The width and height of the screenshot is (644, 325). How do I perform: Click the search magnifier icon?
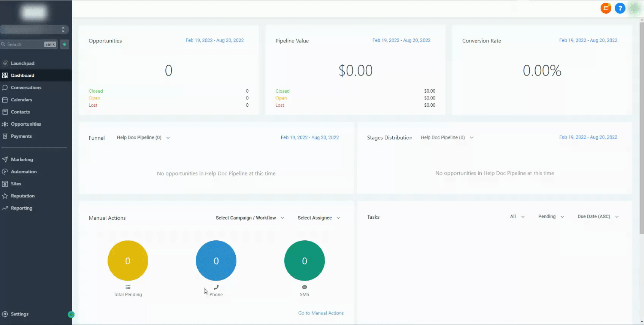3,44
